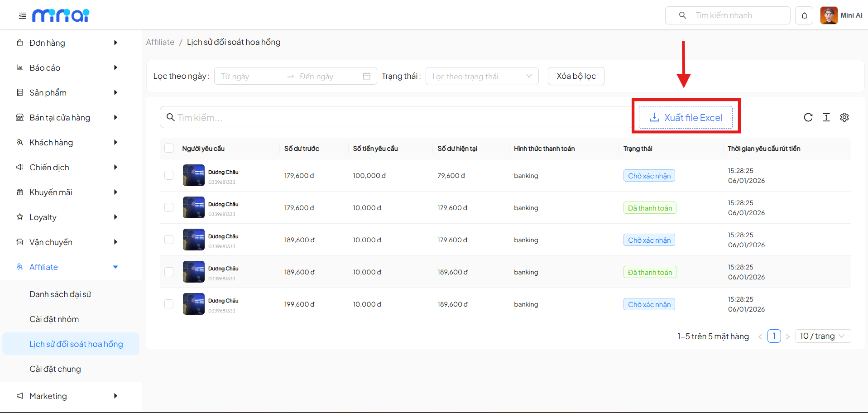Go to Cài đặt chung menu item
The image size is (868, 413).
click(55, 369)
